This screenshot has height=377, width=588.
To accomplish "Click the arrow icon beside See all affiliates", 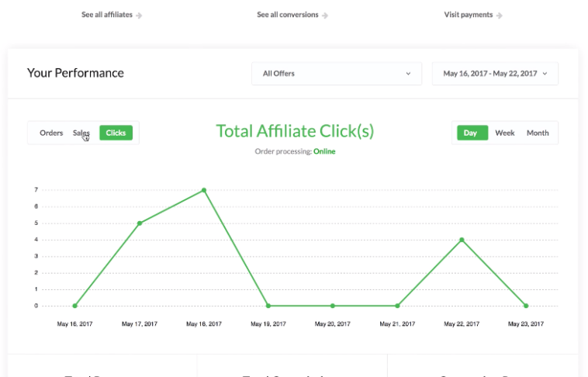I will coord(139,15).
